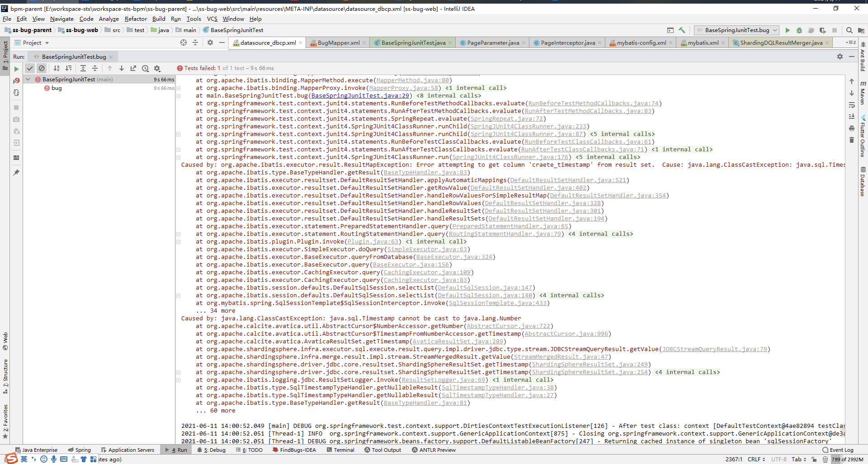Toggle soft-wrap in console output
868x464 pixels.
click(852, 105)
